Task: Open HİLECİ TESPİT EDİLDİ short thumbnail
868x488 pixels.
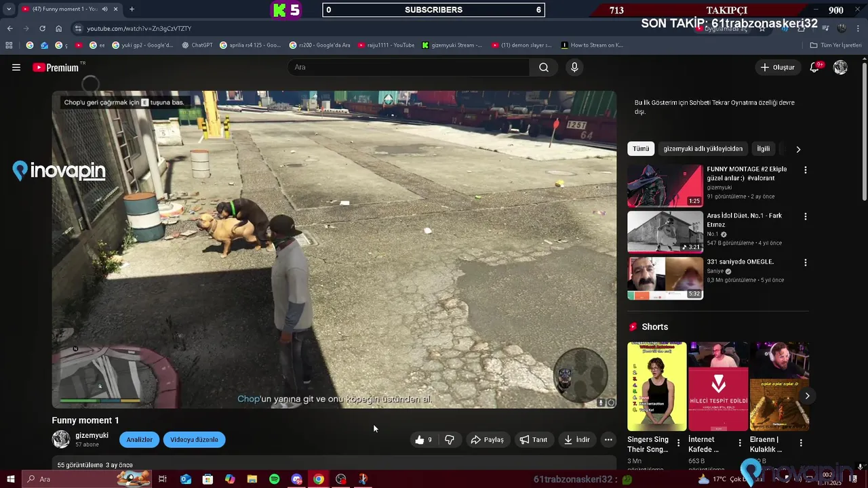Action: pos(718,386)
